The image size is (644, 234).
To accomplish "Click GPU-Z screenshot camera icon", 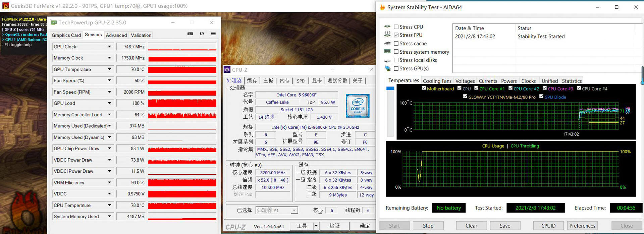I will 190,34.
